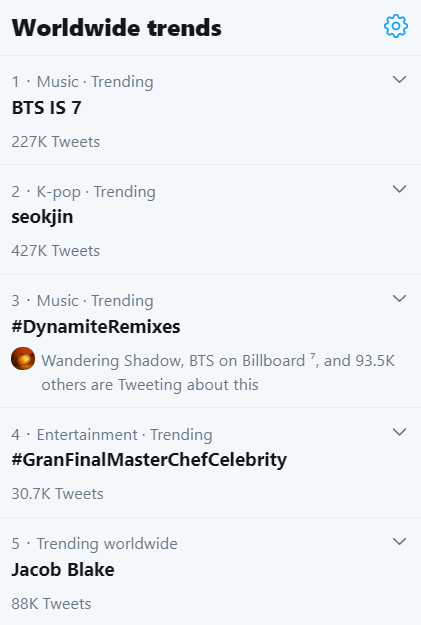Open the #GranFinalMasterChefCelebrity hashtag
The width and height of the screenshot is (421, 625).
point(149,460)
